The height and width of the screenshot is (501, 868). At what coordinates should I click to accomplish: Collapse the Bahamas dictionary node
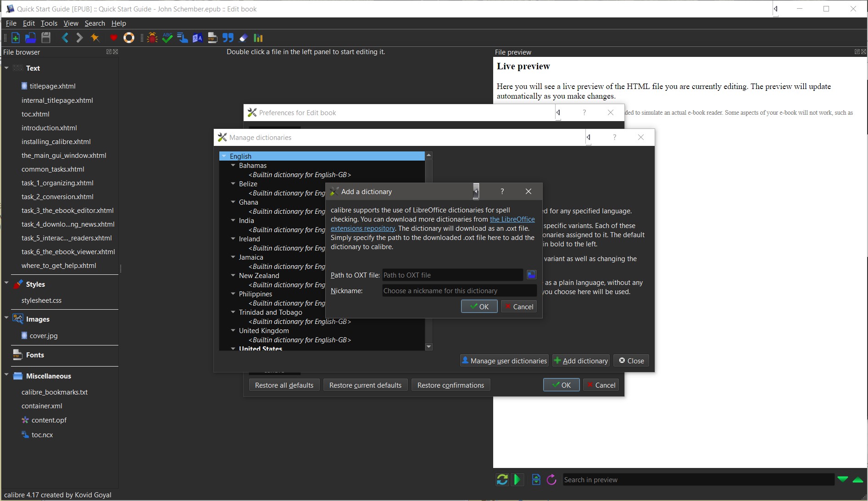(233, 165)
